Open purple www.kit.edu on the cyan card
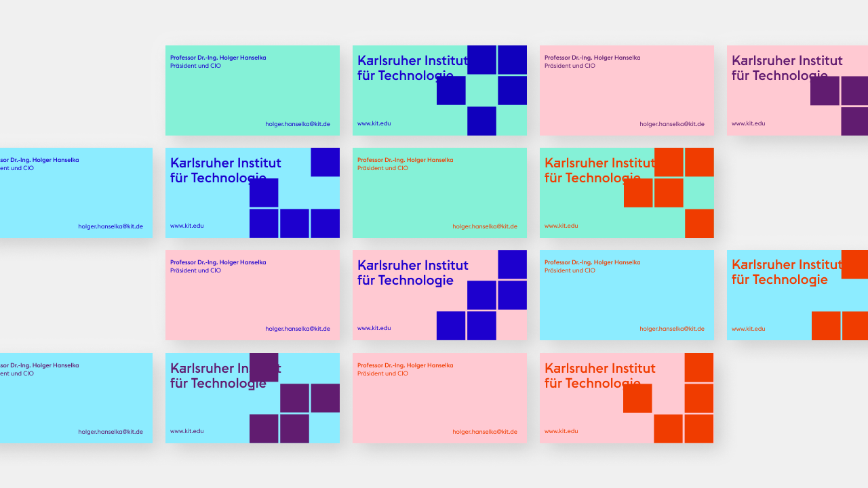The width and height of the screenshot is (868, 488). 187,431
